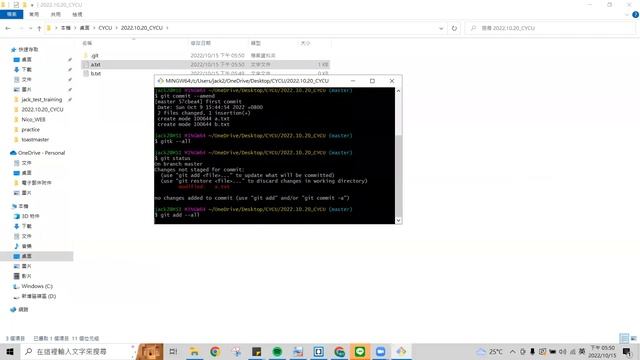Open recent locations dropdown arrow
The width and height of the screenshot is (640, 360).
tap(30, 28)
